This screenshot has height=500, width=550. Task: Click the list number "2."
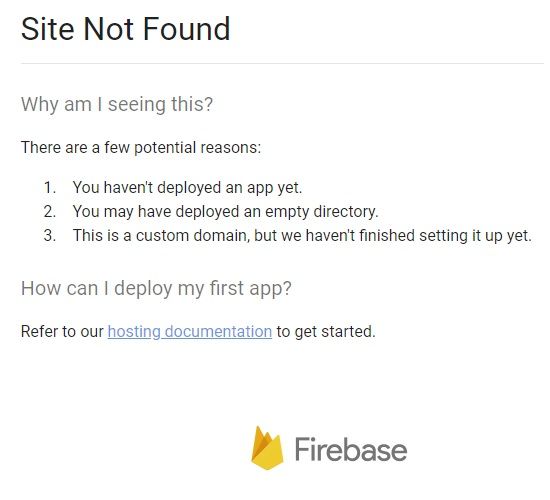[50, 212]
